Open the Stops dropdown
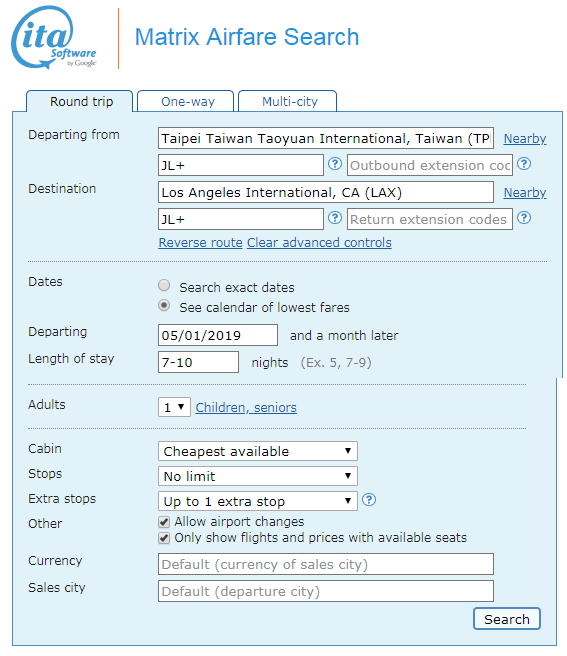Image resolution: width=567 pixels, height=656 pixels. (258, 476)
